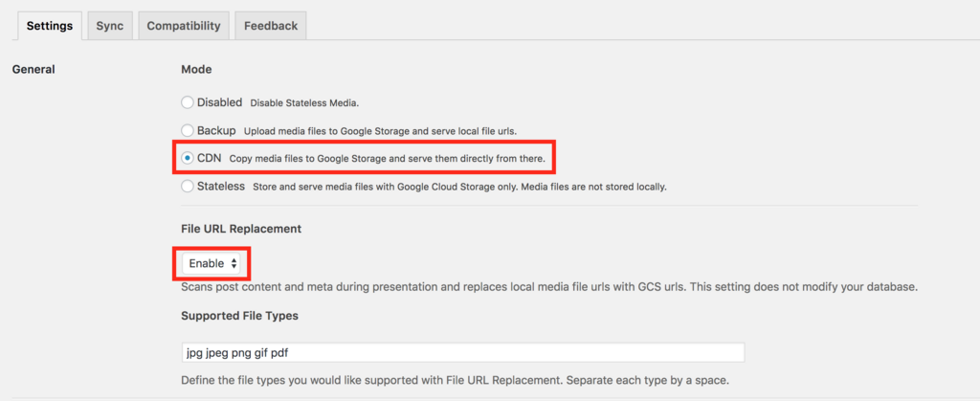
Task: Click the Supported File Types heading
Action: point(239,316)
